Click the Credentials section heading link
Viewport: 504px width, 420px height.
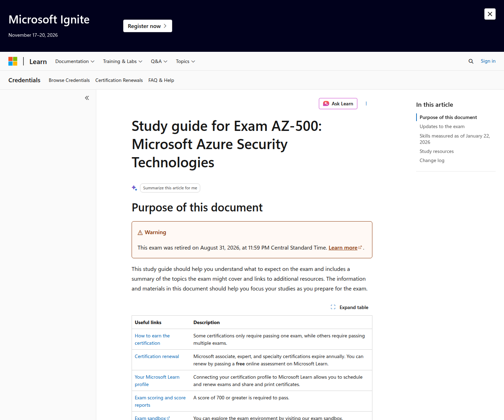(x=24, y=80)
